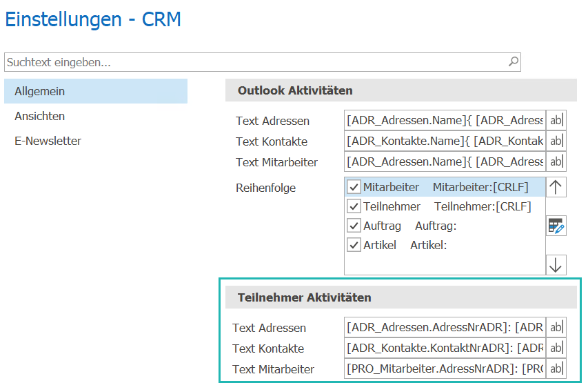
Task: Open formula editor for Teilnehmer Text Mitarbeiter
Action: pos(556,369)
